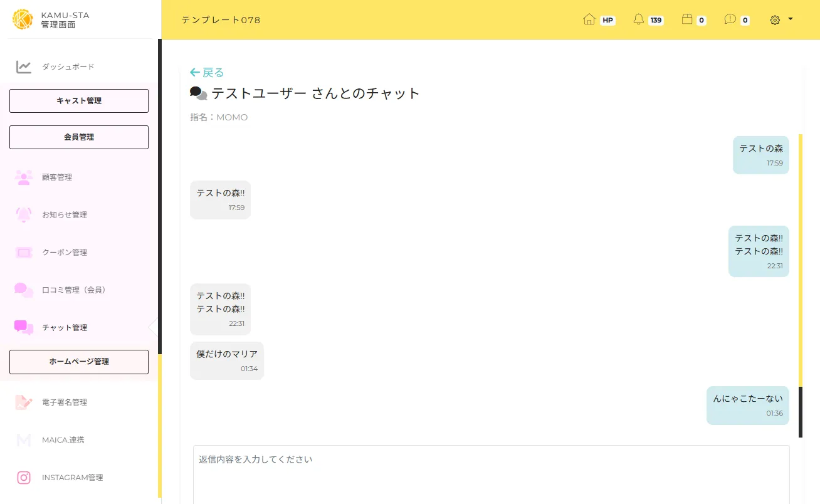
Task: Click the speech bubble alert icon
Action: (730, 19)
